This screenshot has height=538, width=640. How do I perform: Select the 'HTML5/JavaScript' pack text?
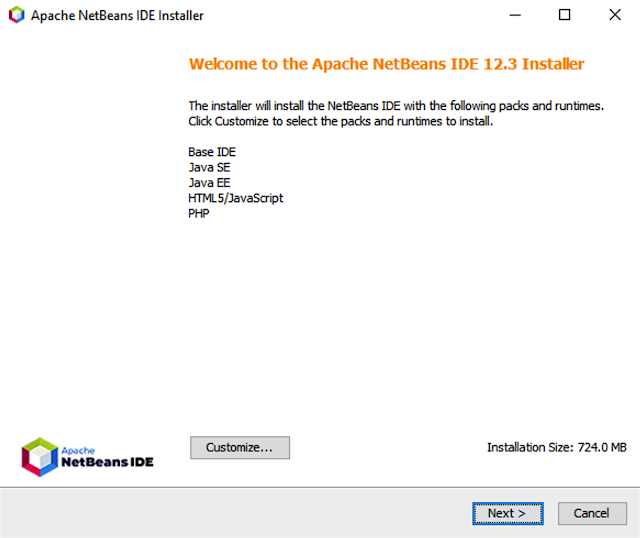tap(236, 198)
